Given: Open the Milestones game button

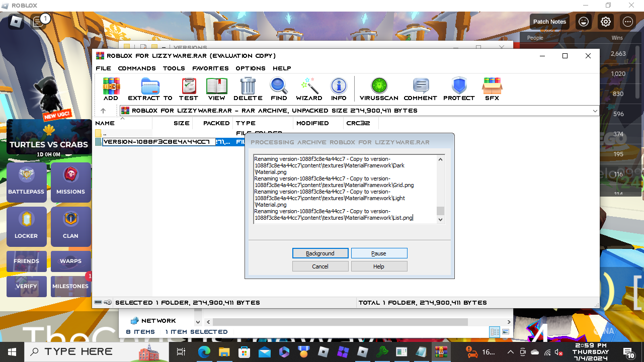Looking at the screenshot, I should [x=70, y=286].
